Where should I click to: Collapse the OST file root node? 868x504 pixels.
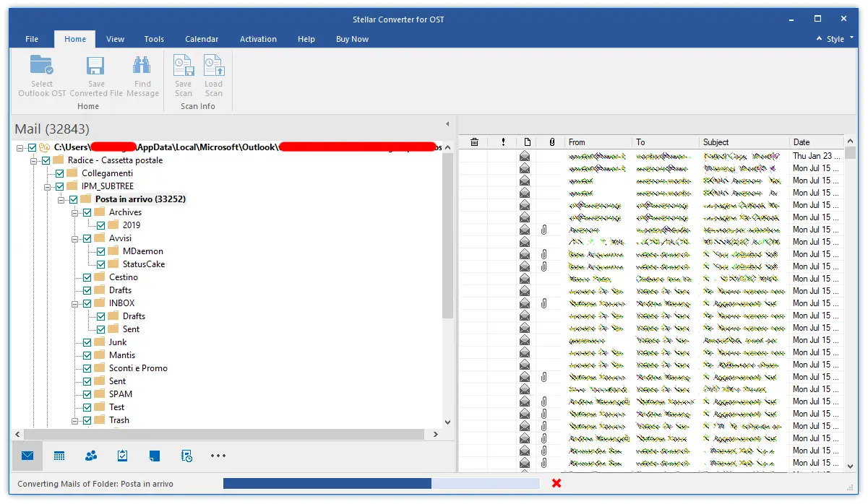(x=20, y=147)
